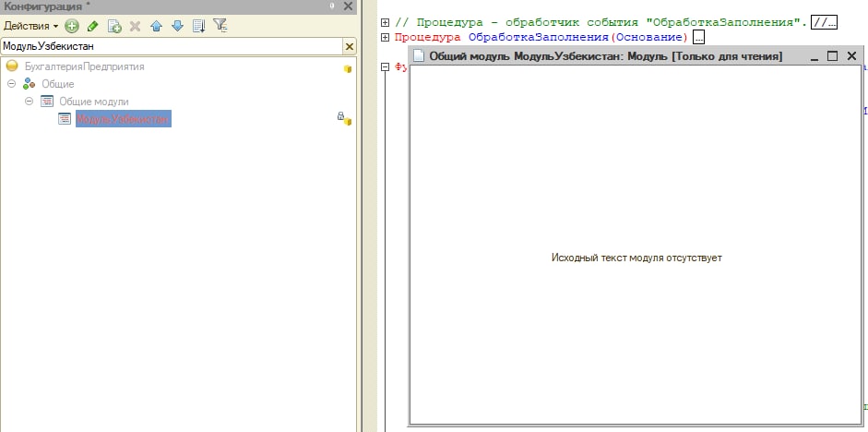Click the yellow cube icon on БухгалтерияПредприятия row
The width and height of the screenshot is (868, 432).
[x=348, y=69]
